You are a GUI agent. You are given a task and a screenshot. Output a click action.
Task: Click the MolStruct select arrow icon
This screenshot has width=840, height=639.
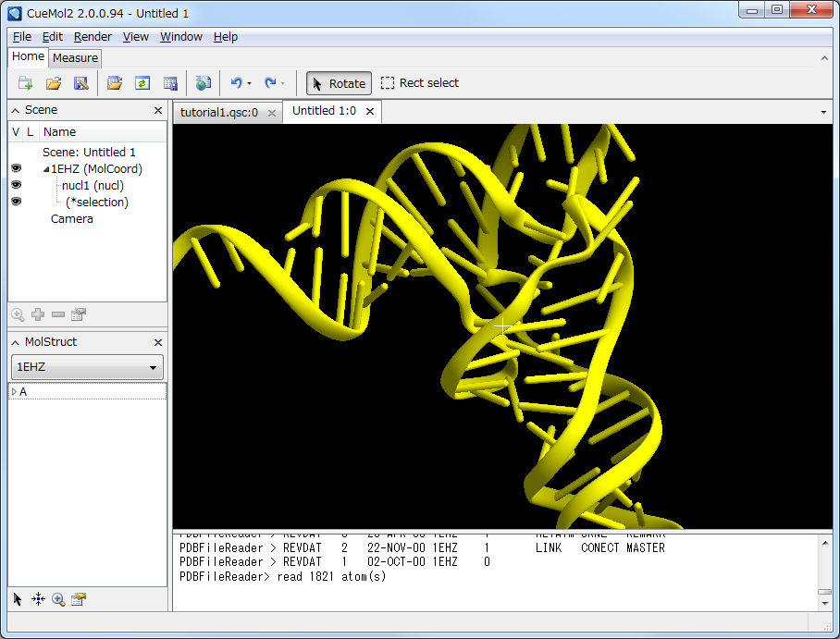(x=18, y=599)
